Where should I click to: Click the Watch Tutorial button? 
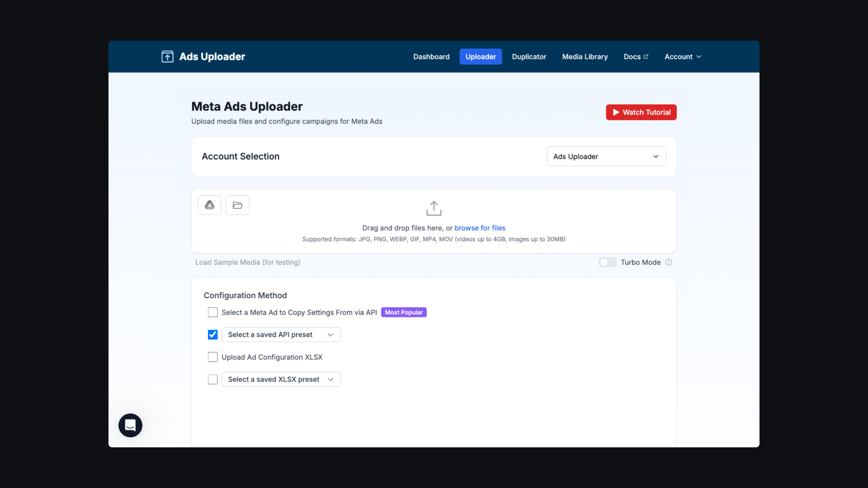coord(641,112)
